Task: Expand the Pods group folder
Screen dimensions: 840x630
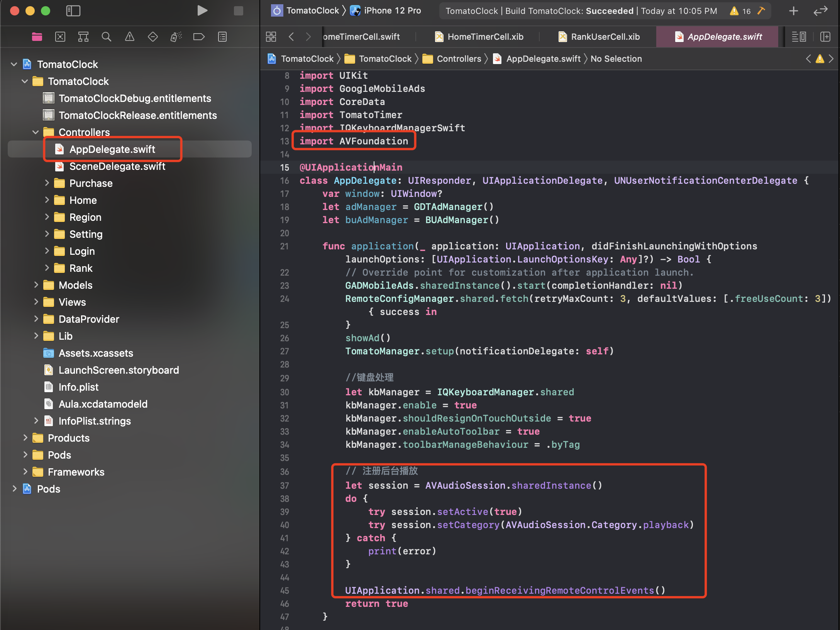Action: pyautogui.click(x=25, y=455)
